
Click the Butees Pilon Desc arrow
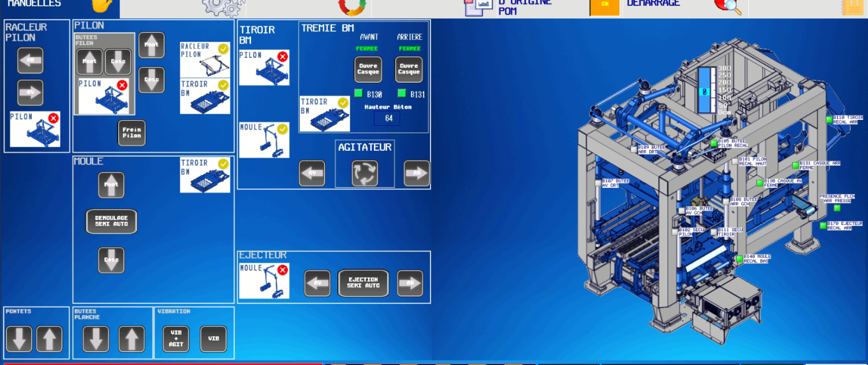click(118, 61)
